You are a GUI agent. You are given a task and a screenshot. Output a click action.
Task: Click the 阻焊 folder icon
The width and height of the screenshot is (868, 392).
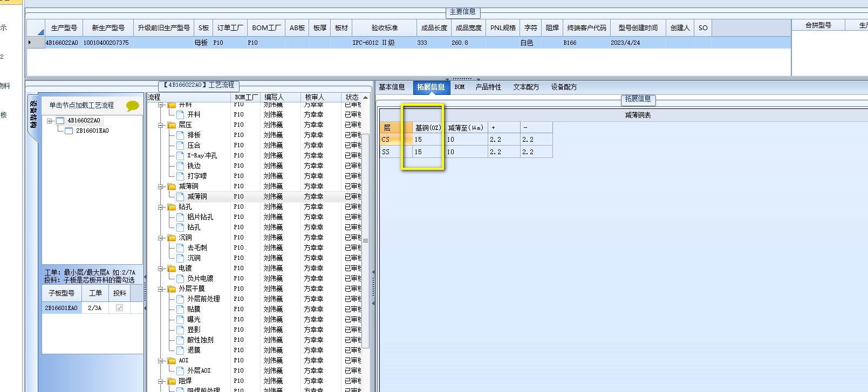[x=172, y=381]
